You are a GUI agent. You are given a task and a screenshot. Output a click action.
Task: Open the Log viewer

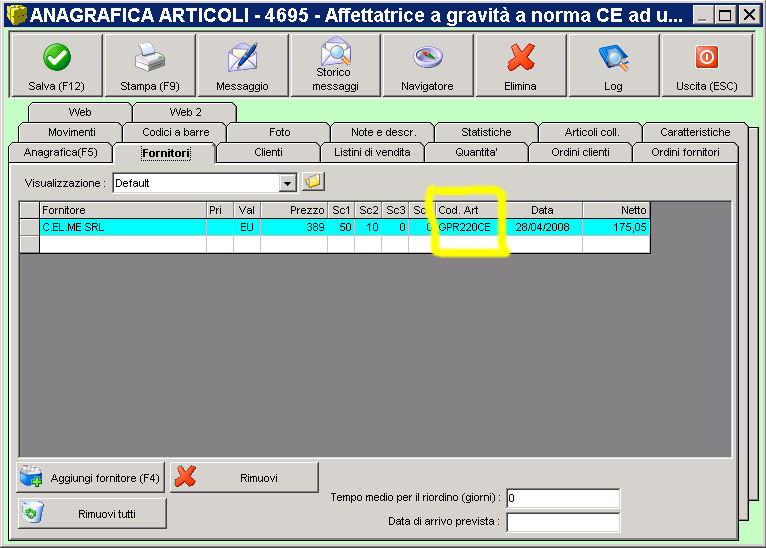(613, 65)
